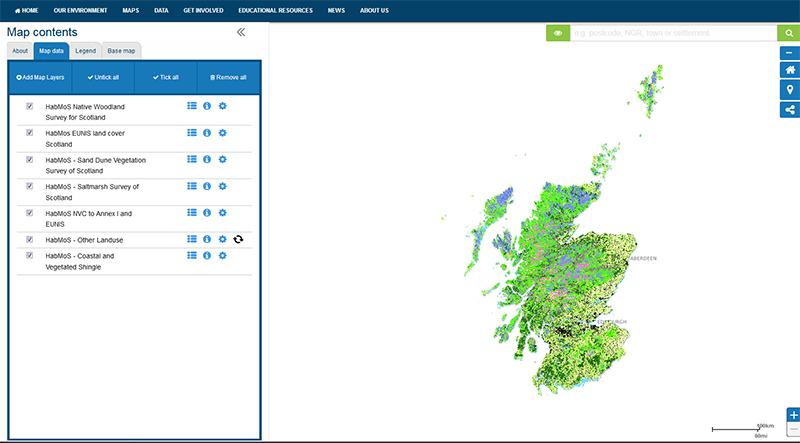Screen dimensions: 800x443
Task: Click the map home extent button
Action: point(790,70)
